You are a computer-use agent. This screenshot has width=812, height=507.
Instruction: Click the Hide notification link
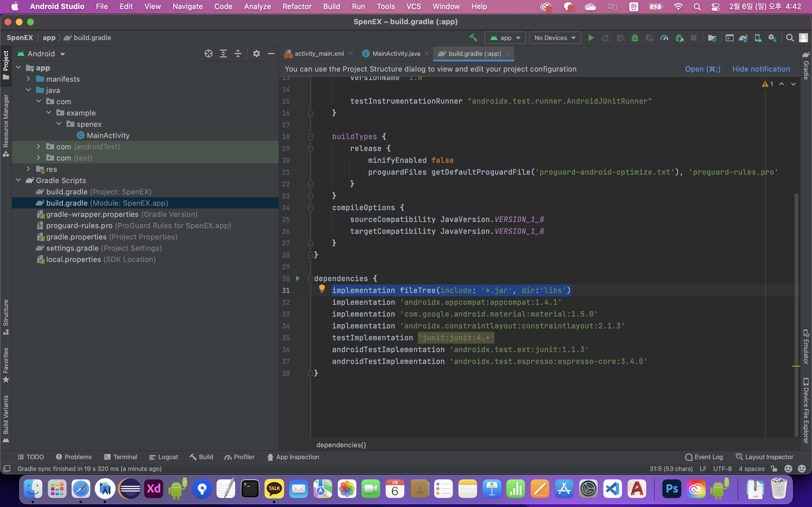pyautogui.click(x=761, y=69)
